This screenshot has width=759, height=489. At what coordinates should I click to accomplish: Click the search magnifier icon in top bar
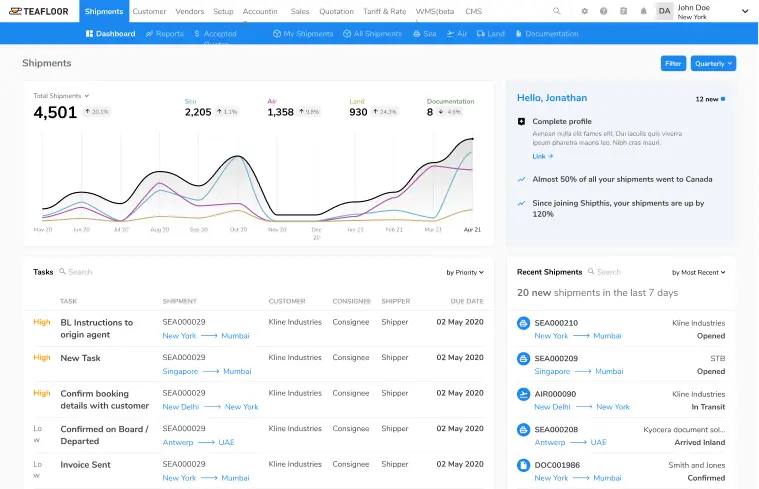coord(557,11)
